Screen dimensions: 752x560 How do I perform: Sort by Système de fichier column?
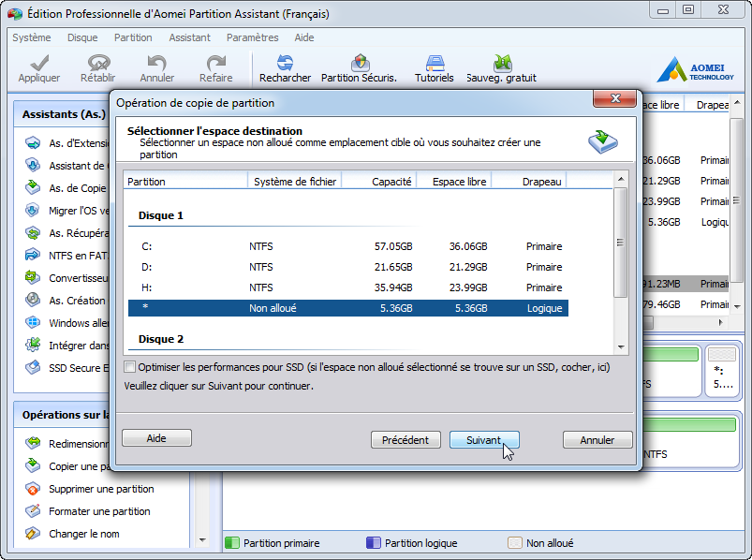click(294, 182)
